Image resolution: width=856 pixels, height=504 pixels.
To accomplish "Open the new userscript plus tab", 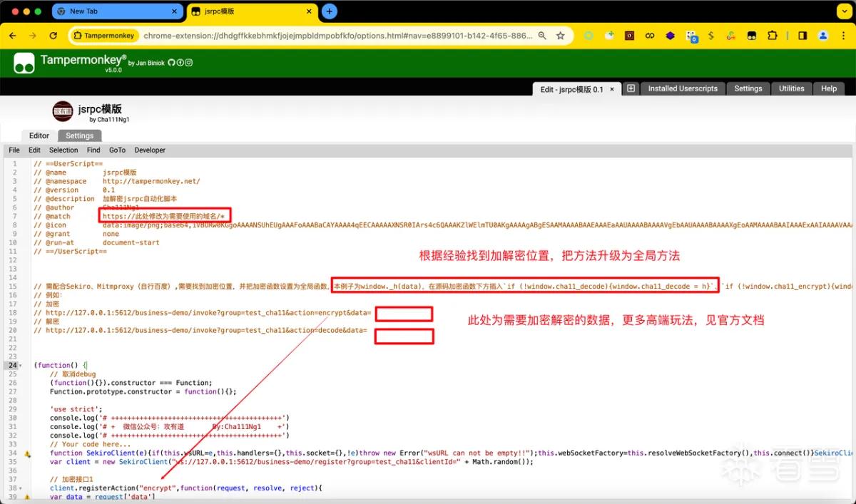I will point(631,88).
